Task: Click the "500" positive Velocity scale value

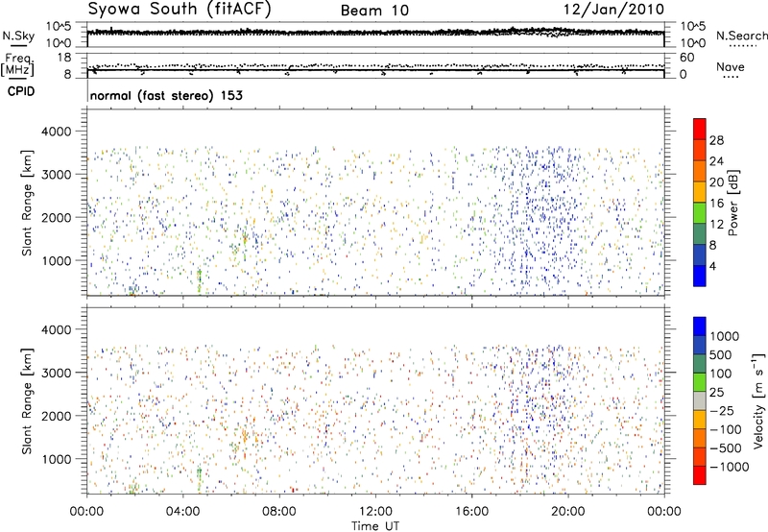Action: coord(721,354)
